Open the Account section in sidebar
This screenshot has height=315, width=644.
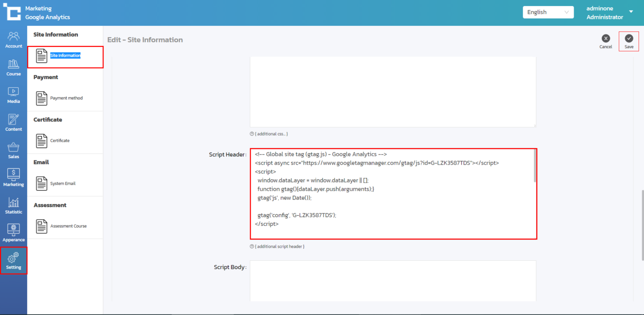point(13,40)
